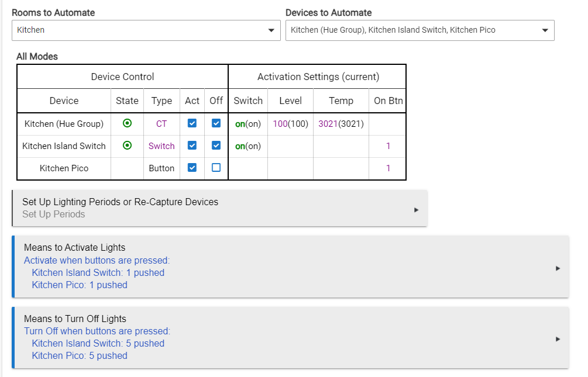Click the Kitchen Island Switch state indicator icon
The height and width of the screenshot is (377, 588).
tap(127, 146)
